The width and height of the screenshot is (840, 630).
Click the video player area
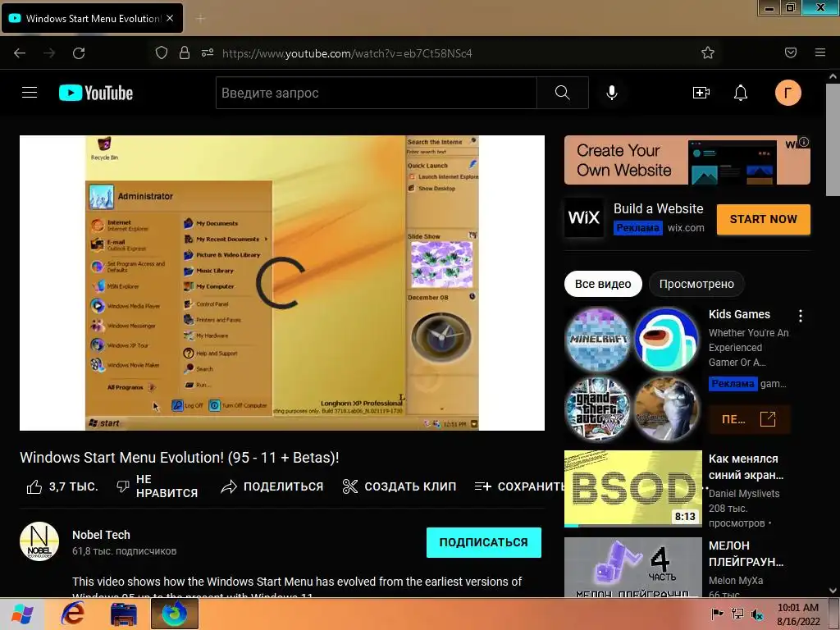coord(282,283)
